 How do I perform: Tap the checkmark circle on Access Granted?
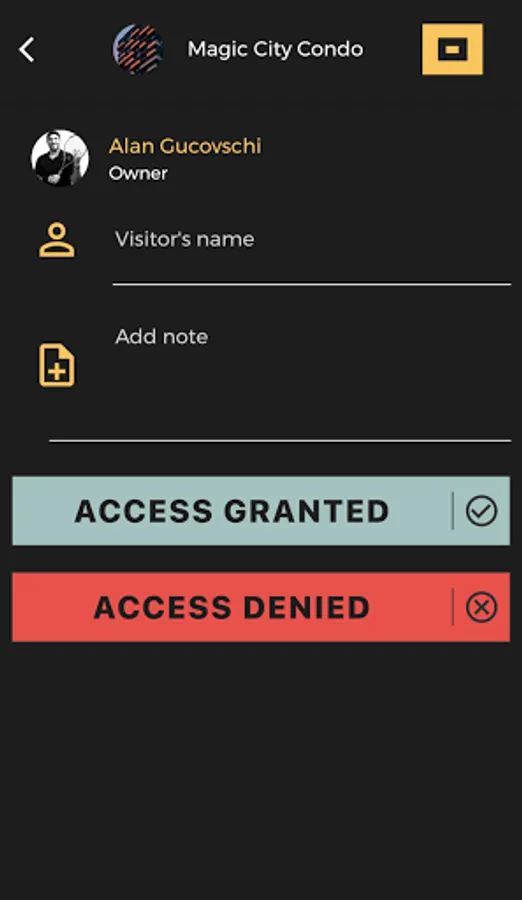coord(481,511)
